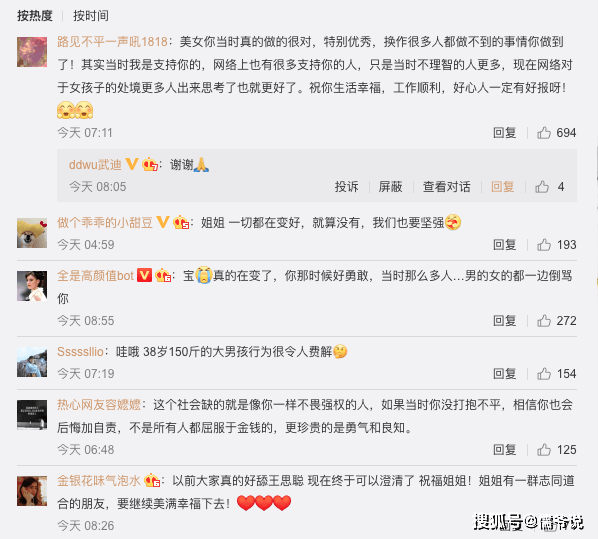Image resolution: width=598 pixels, height=539 pixels.
Task: Click 投诉 on ddwu武迪's reply
Action: (x=346, y=187)
